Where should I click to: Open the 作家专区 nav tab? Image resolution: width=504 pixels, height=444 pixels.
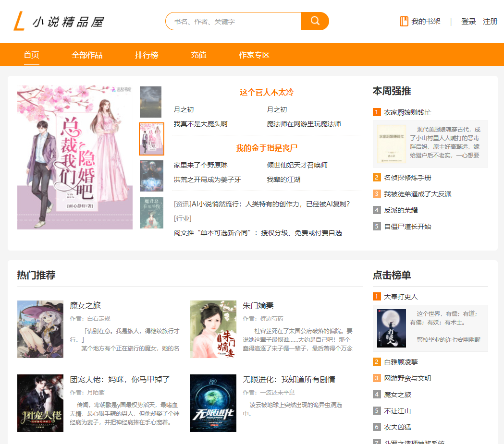(254, 55)
